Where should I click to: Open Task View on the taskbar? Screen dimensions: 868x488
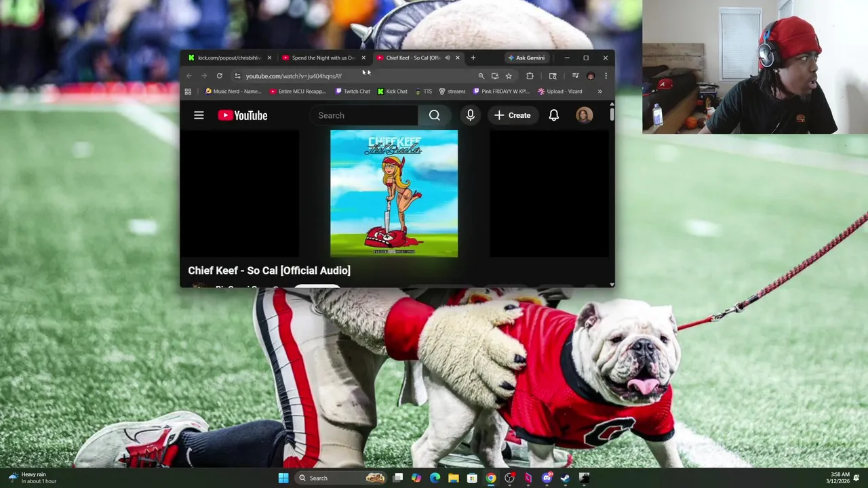point(398,478)
